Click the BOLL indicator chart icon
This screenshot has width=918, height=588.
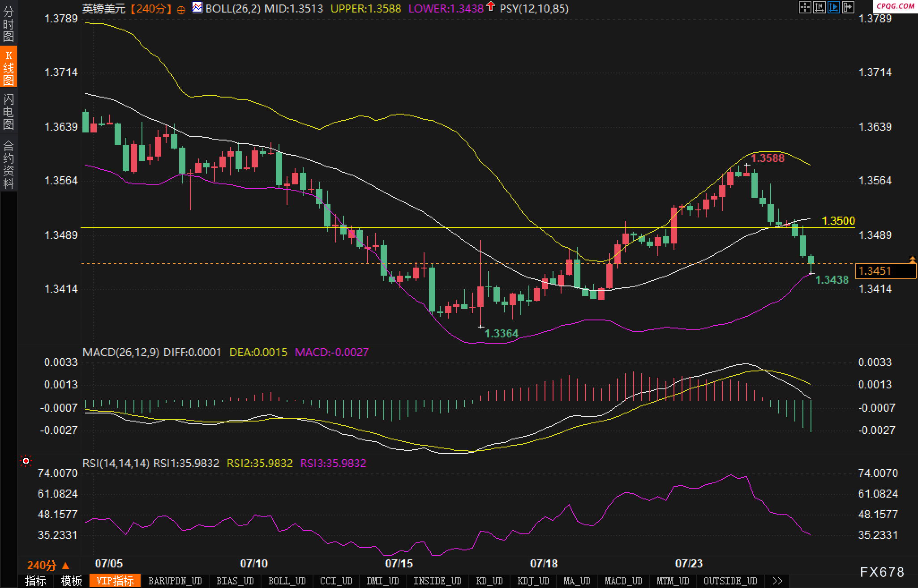197,8
